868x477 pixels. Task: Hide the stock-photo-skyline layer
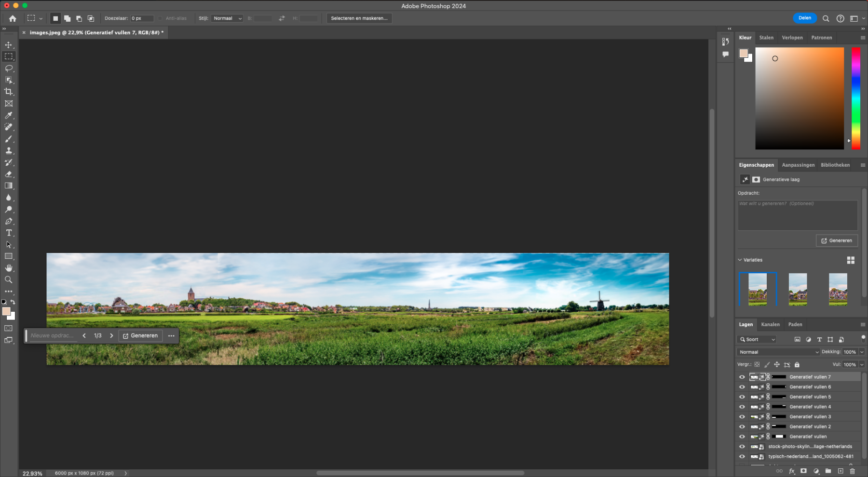742,447
